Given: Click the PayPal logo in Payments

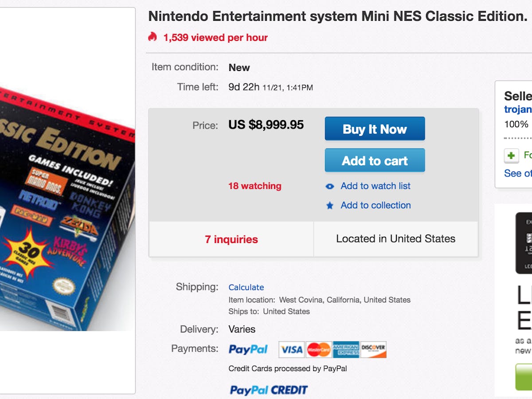Looking at the screenshot, I should pyautogui.click(x=248, y=349).
